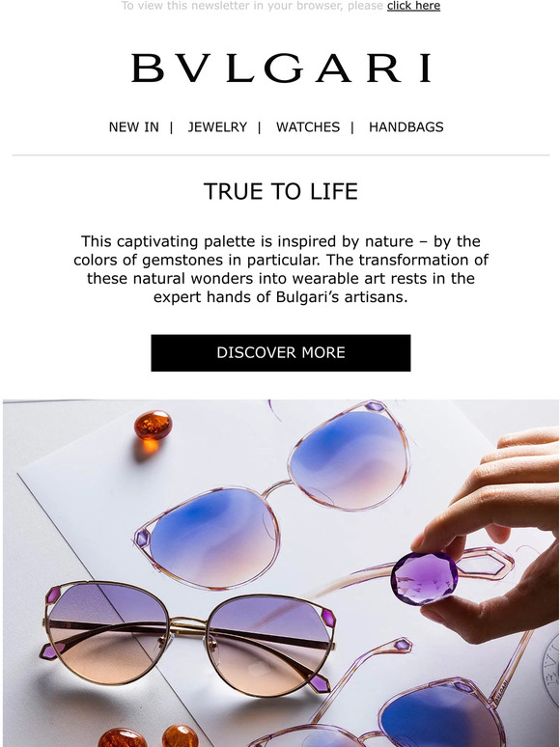The image size is (560, 747).
Task: Click the gray "To view this newsletter" text
Action: coord(253,6)
